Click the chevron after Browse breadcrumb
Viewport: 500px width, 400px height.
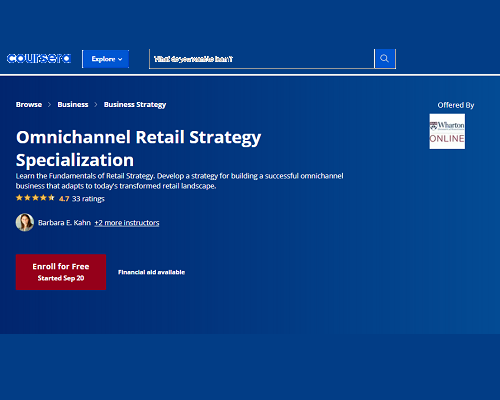coord(49,105)
